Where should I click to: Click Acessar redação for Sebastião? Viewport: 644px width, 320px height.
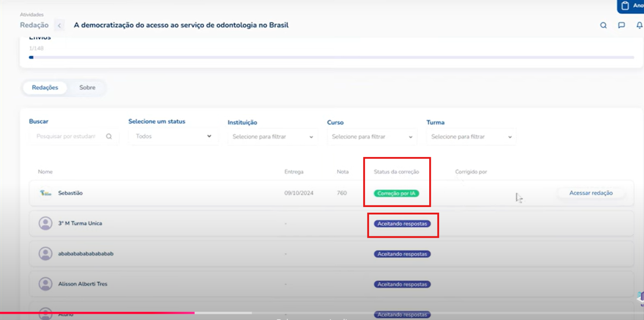(590, 193)
